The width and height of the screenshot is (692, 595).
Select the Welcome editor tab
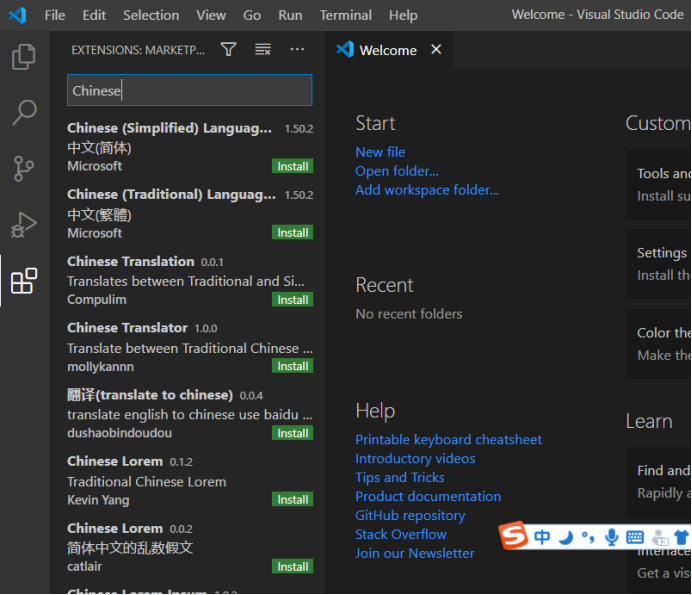(387, 50)
